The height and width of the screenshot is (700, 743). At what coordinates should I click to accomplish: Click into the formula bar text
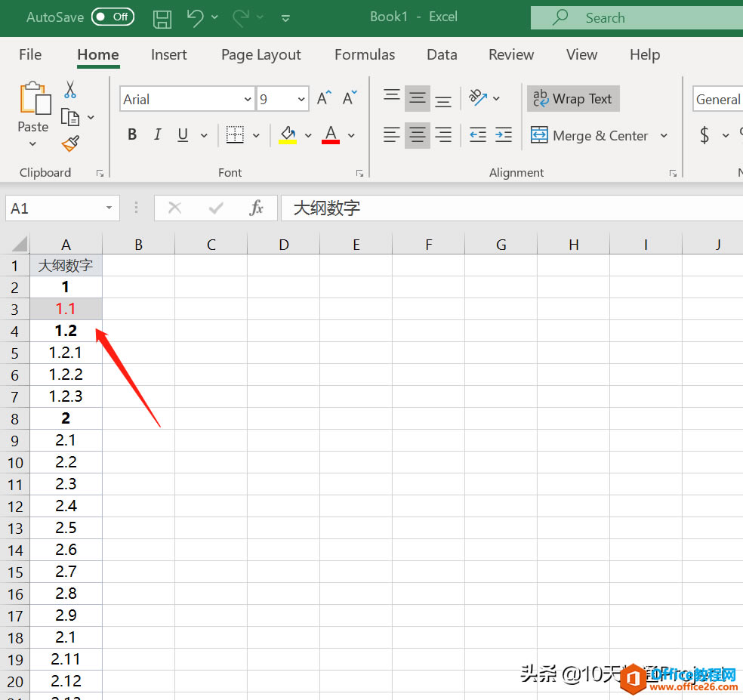point(512,208)
